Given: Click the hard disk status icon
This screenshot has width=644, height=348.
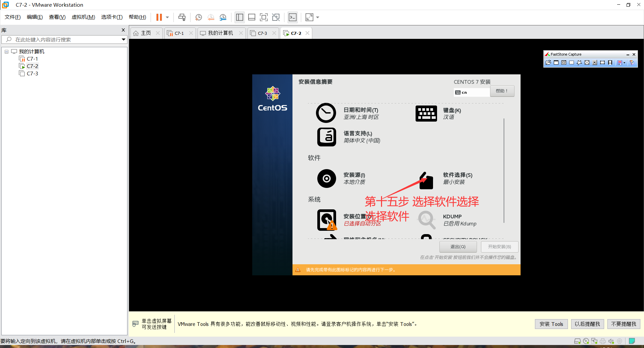Looking at the screenshot, I should pyautogui.click(x=577, y=341).
